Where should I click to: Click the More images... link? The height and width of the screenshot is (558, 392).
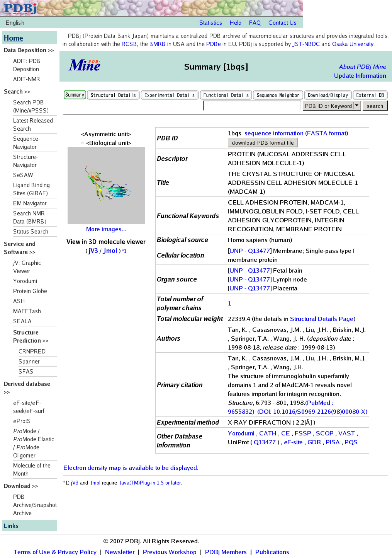106,229
